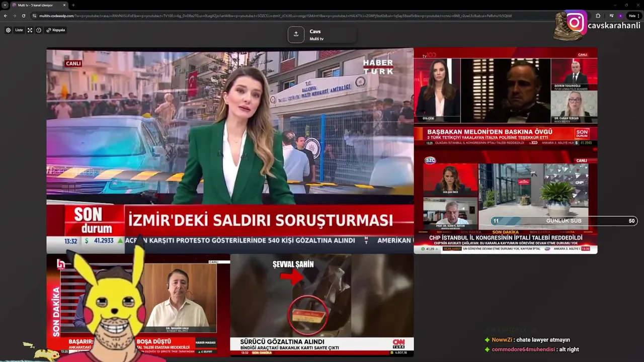Click the Kopyala link copy button

click(56, 30)
